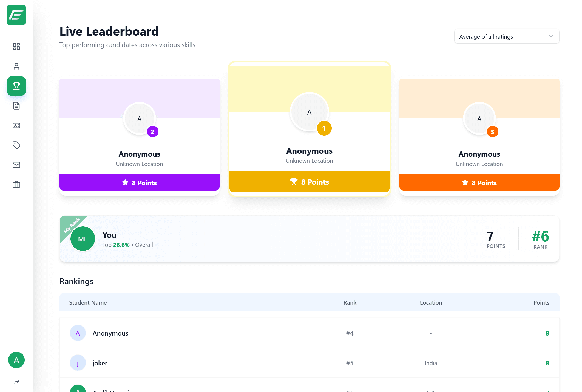Open the mail envelope icon

pyautogui.click(x=16, y=165)
